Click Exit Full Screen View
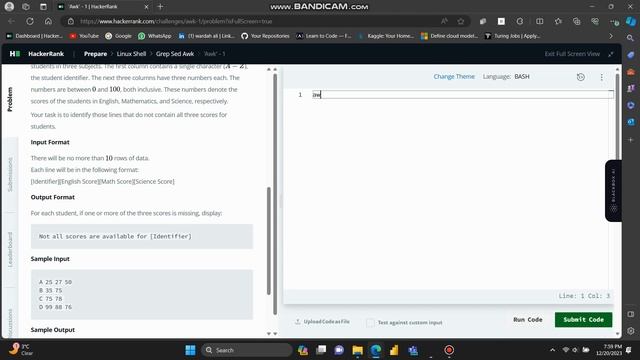 click(x=572, y=54)
